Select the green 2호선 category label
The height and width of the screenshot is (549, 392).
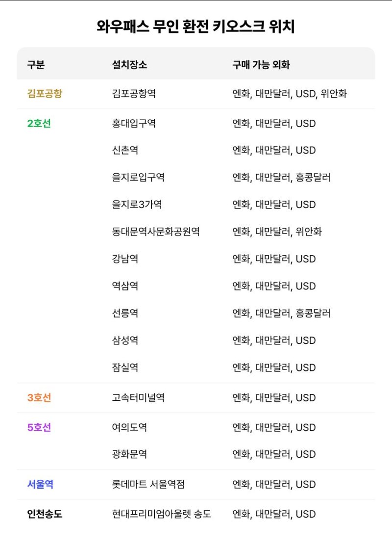[x=39, y=124]
